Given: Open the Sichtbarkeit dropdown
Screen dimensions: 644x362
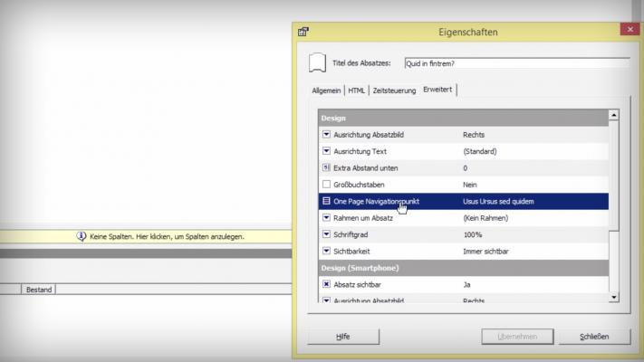Looking at the screenshot, I should tap(326, 251).
